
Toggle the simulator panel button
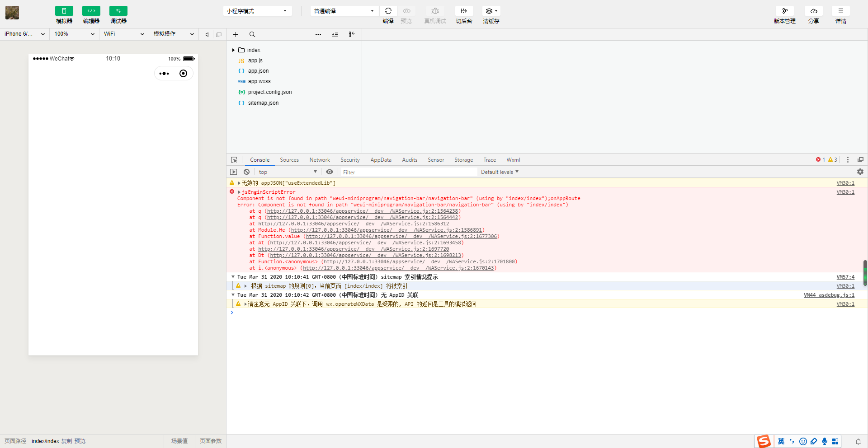pos(64,11)
